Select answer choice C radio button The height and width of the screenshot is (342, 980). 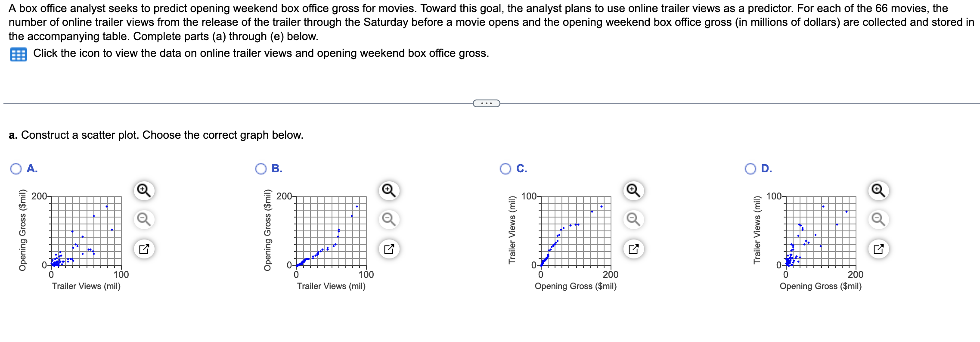[505, 169]
